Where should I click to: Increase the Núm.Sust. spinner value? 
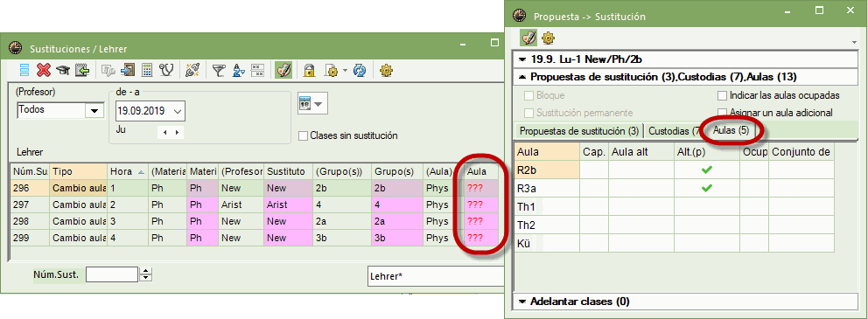(x=145, y=270)
